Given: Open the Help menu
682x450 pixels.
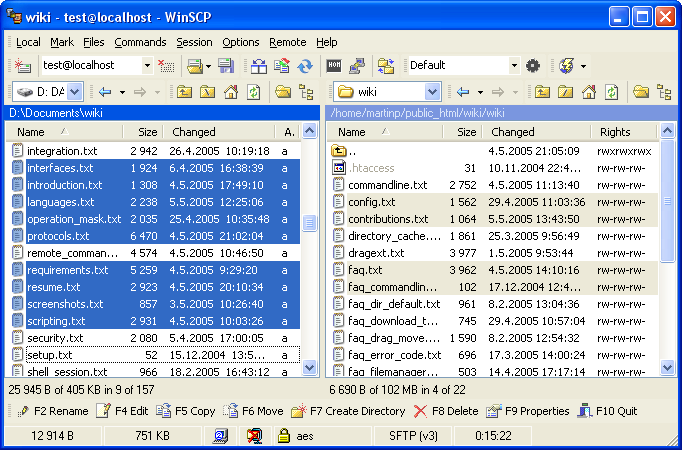Looking at the screenshot, I should click(327, 42).
